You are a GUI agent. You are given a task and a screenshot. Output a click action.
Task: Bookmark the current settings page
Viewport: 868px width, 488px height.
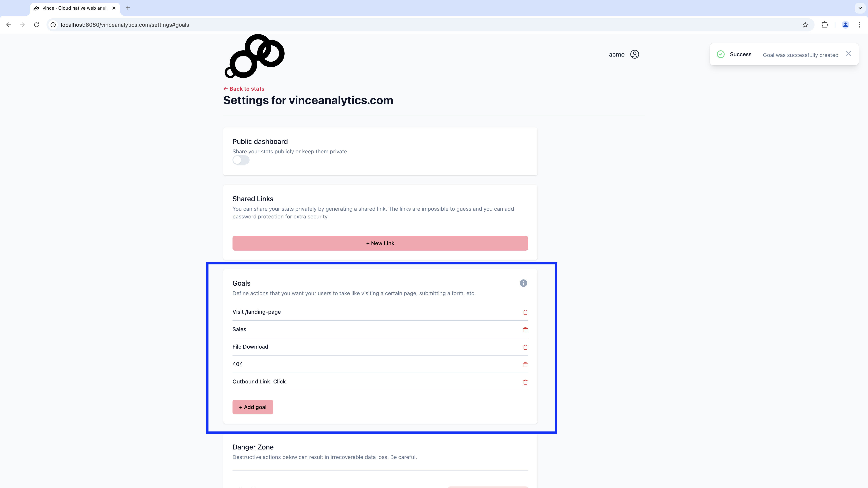click(805, 25)
